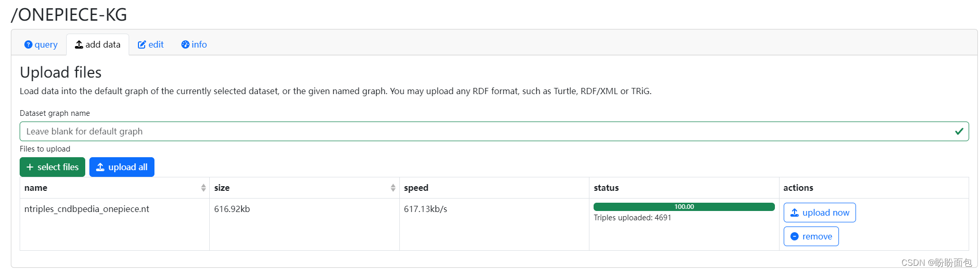Click the minus icon on remove button
980x272 pixels.
tap(795, 237)
